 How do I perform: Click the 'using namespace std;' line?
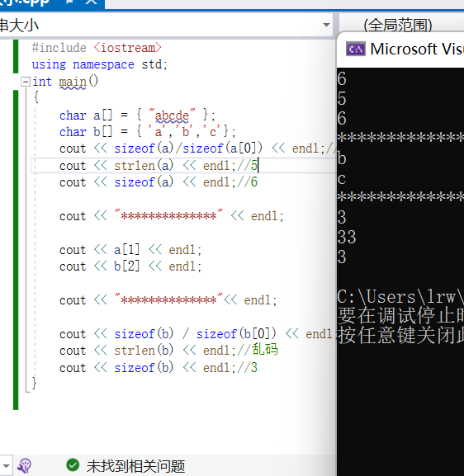[x=99, y=64]
